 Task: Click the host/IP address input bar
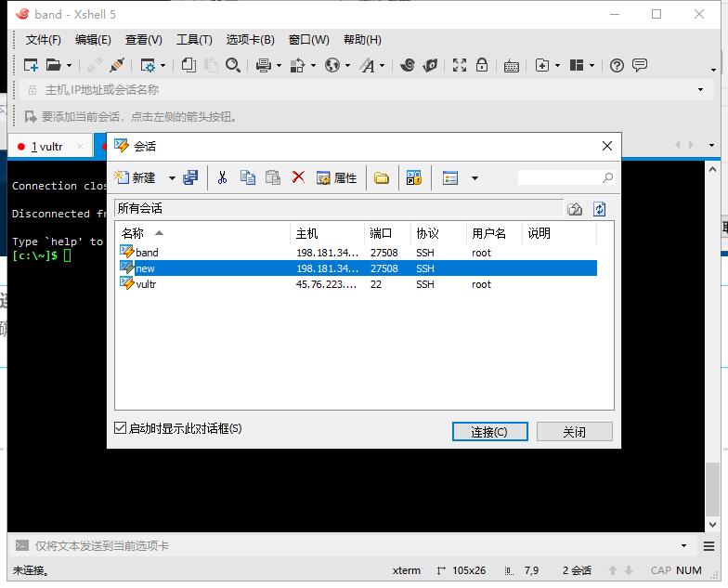(367, 89)
